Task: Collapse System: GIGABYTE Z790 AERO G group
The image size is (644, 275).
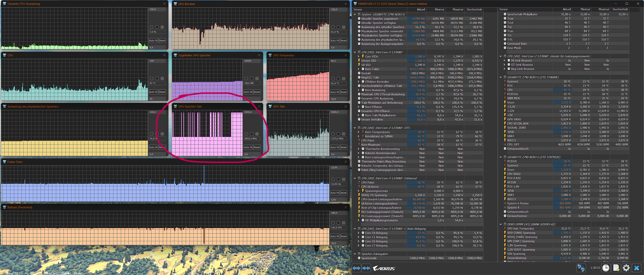Action: 355,15
